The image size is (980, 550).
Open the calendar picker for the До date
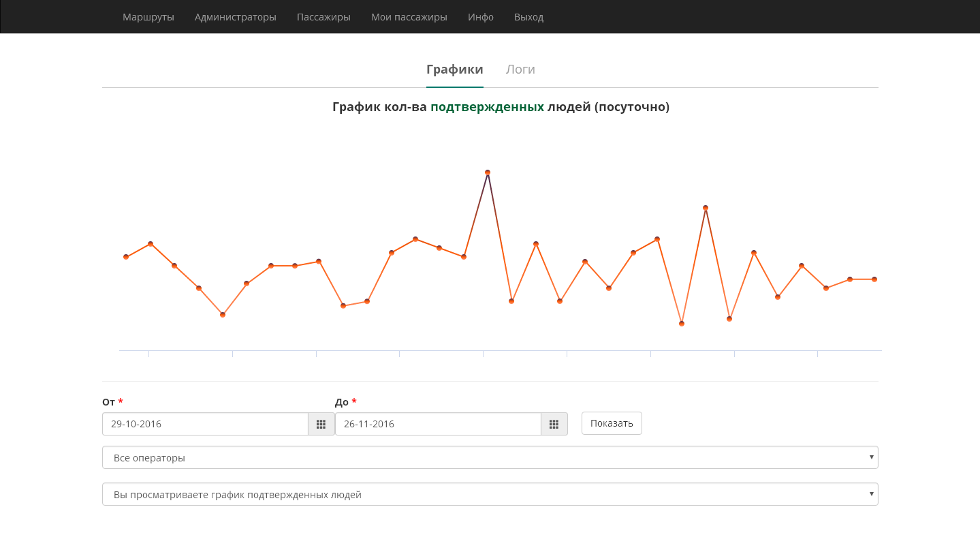pyautogui.click(x=554, y=424)
